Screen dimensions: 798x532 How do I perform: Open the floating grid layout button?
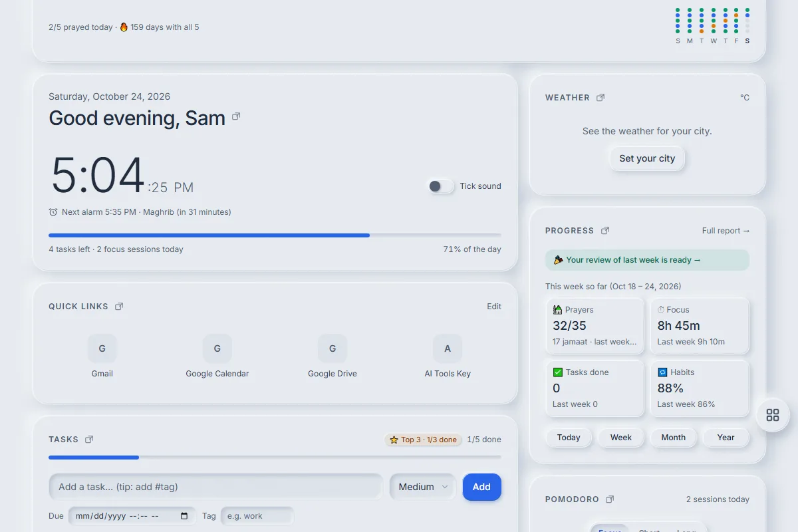click(x=773, y=415)
